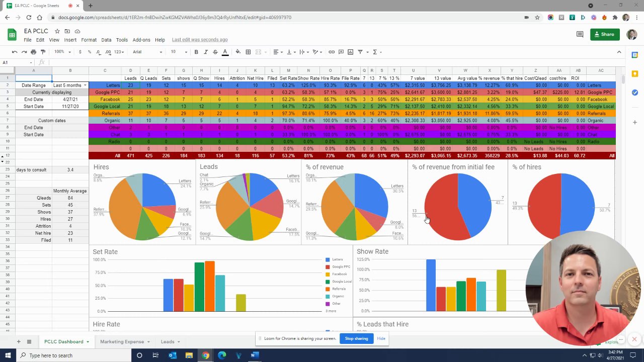Open PCLC Dashboard tab menu arrow
This screenshot has height=362, width=644.
tap(88, 342)
